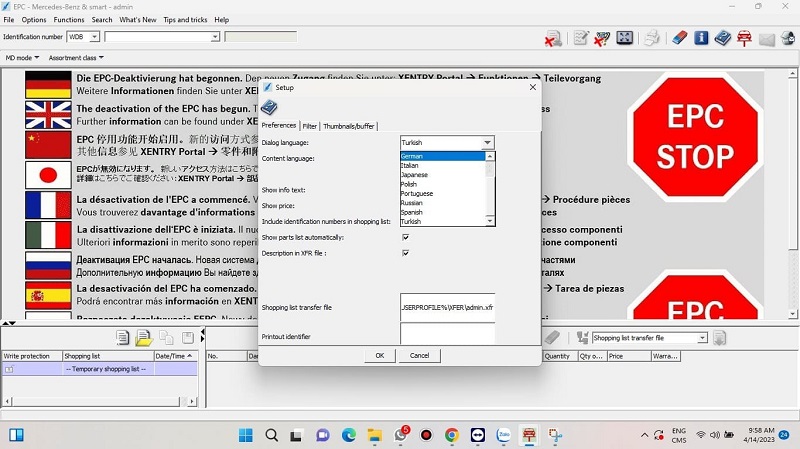Click the save shopping list floppy icon
This screenshot has height=449, width=800.
(x=188, y=337)
